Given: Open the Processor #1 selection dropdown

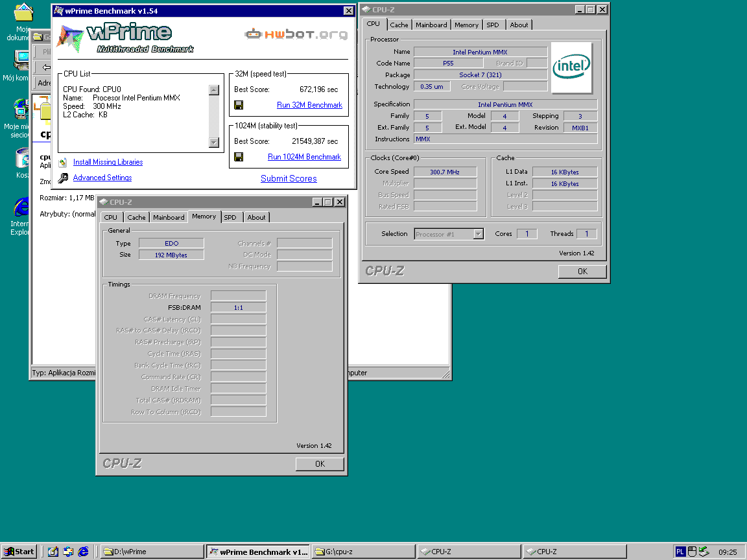Looking at the screenshot, I should coord(479,234).
